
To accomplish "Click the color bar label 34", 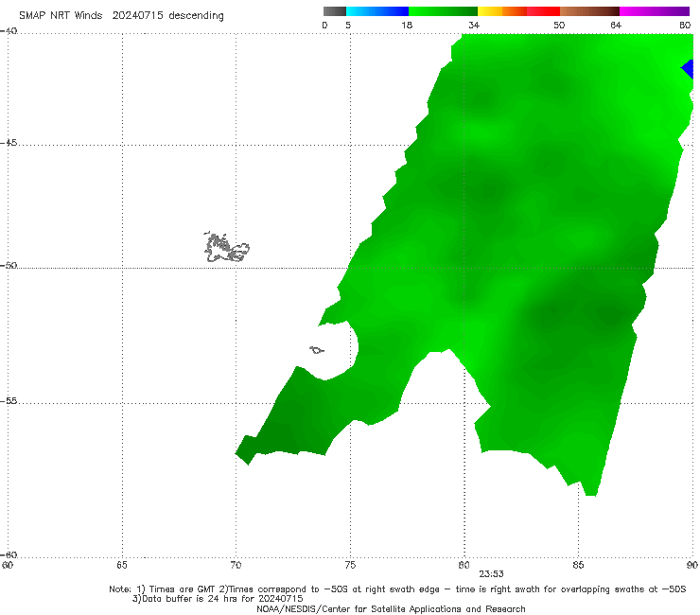I will (x=474, y=25).
